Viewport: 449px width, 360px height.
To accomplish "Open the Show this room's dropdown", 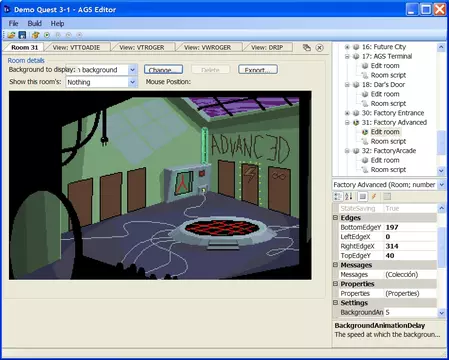I will [x=132, y=82].
